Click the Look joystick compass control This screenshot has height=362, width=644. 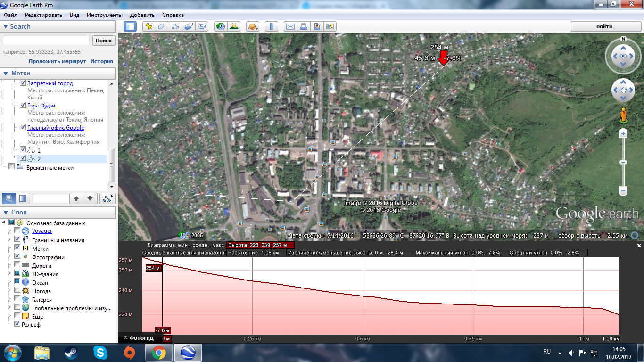[623, 56]
